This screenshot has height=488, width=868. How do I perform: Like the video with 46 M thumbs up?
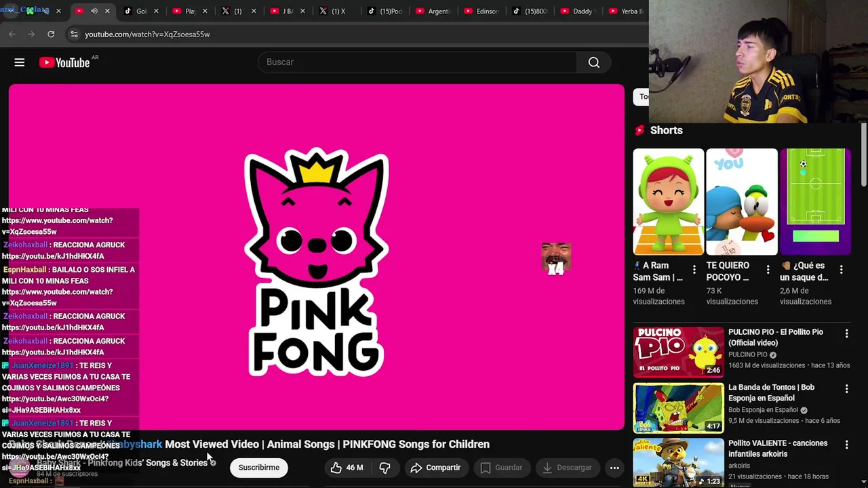[347, 468]
